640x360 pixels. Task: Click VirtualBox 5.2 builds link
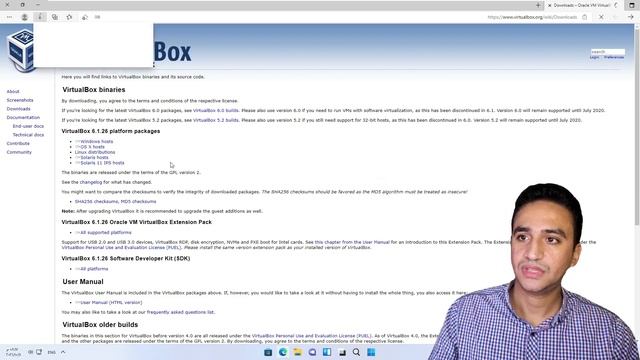click(216, 120)
